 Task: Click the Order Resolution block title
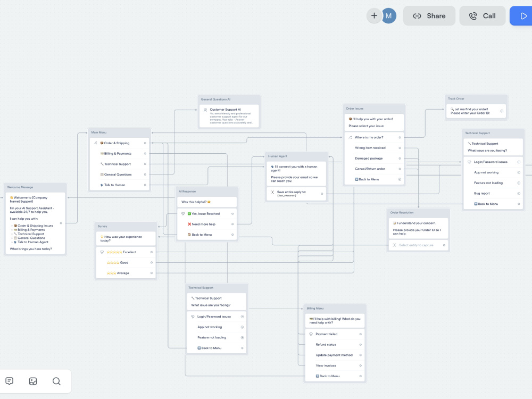click(402, 213)
